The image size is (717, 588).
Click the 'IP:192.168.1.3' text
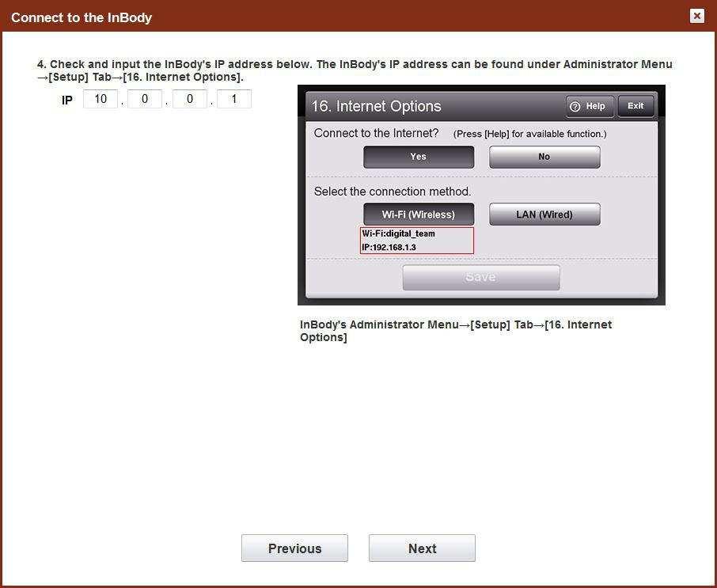[389, 248]
